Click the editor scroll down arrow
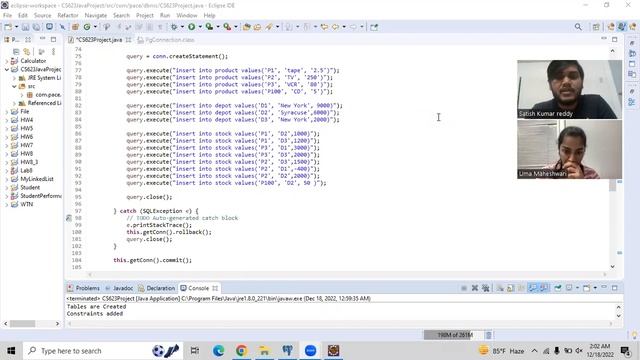 (612, 267)
